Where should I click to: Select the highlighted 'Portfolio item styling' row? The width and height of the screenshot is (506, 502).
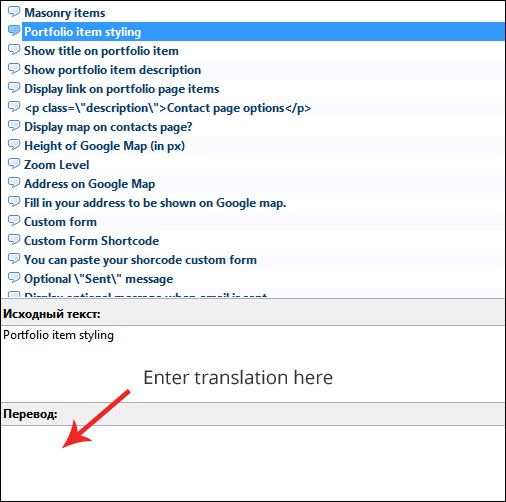point(263,32)
